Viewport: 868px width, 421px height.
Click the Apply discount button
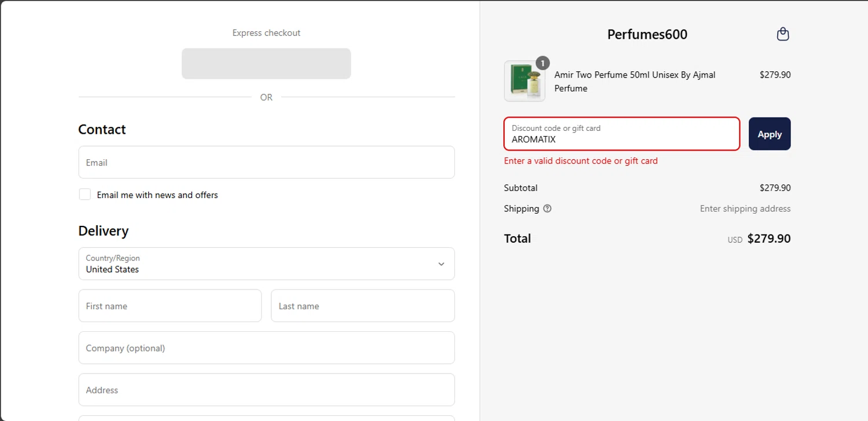pos(770,134)
